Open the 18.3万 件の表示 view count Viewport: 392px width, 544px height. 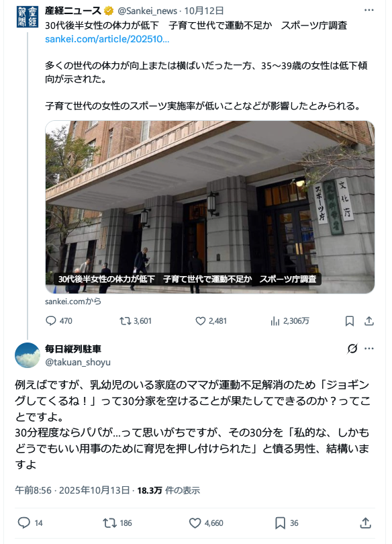tap(168, 490)
